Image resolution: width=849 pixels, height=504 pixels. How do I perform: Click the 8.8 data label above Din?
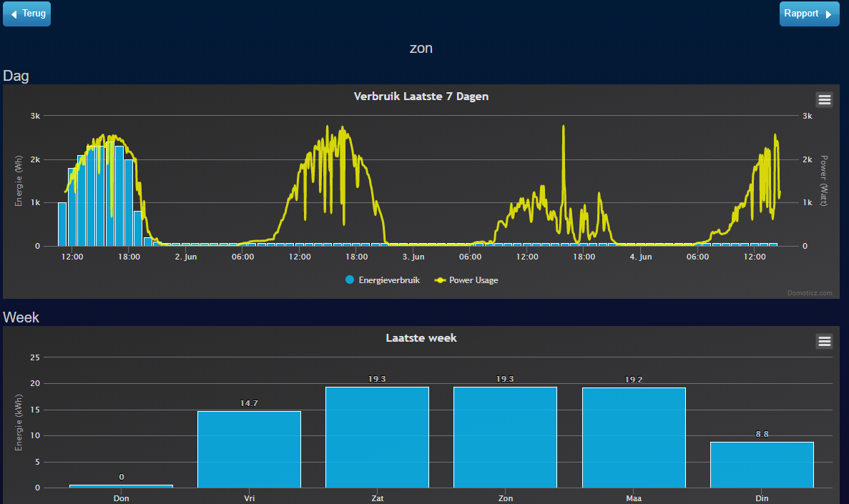(762, 434)
